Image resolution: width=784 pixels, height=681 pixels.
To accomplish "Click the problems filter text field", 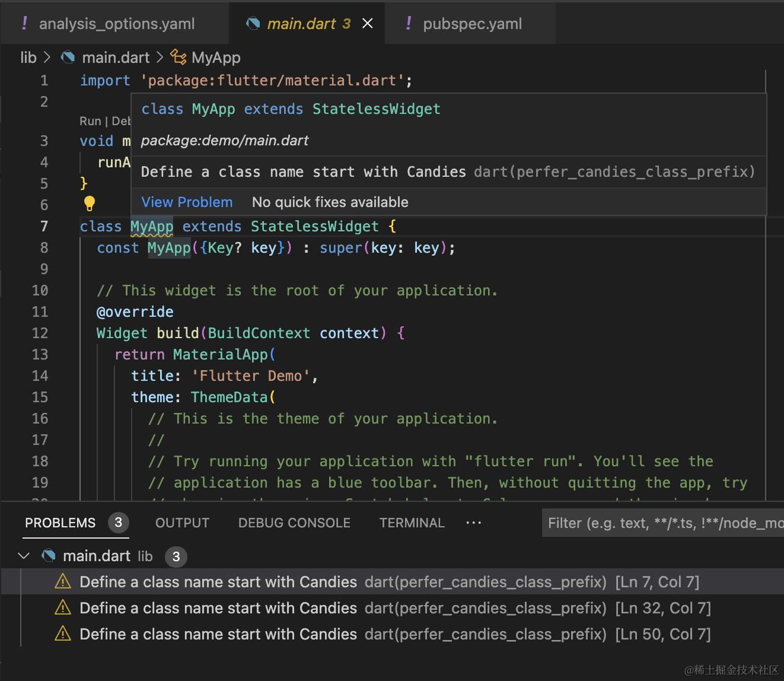I will tap(663, 523).
